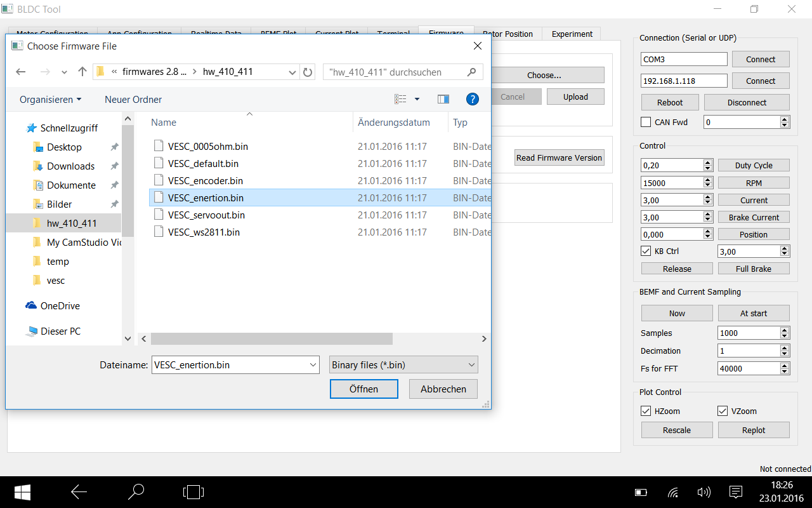
Task: Click navigation pane scroll down arrow
Action: (128, 339)
